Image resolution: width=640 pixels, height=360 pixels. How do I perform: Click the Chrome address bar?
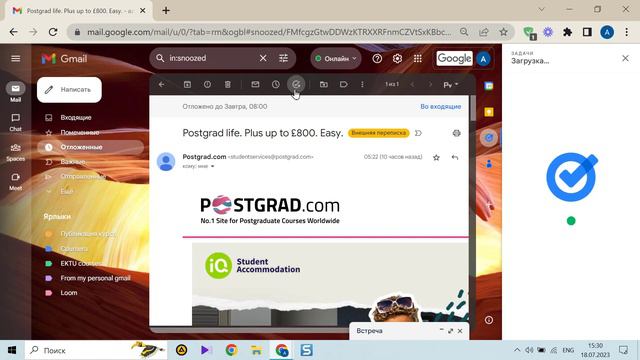click(x=269, y=32)
